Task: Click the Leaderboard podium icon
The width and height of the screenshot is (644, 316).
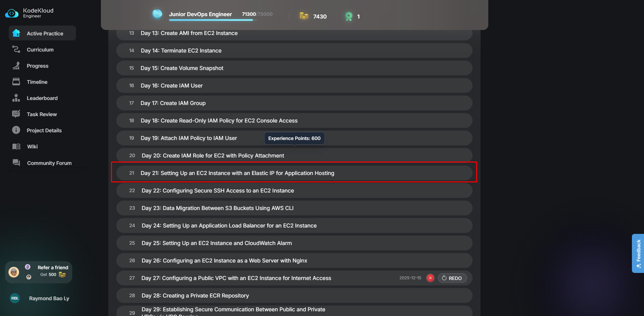Action: [16, 98]
